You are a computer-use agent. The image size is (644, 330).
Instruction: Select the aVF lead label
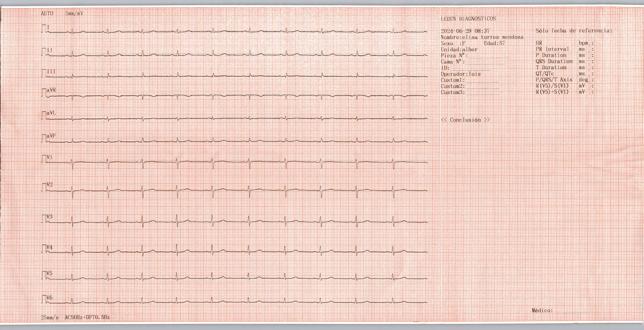(x=51, y=136)
